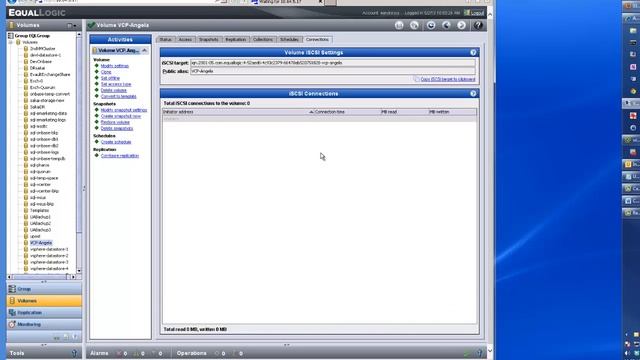
Task: Click the Modify settings link
Action: [115, 66]
